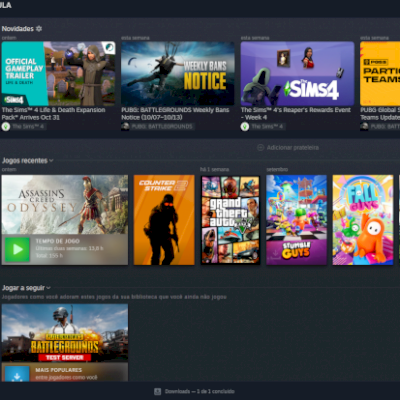Screen dimensions: 400x400
Task: Click Adicionar prateleira button
Action: (x=288, y=147)
